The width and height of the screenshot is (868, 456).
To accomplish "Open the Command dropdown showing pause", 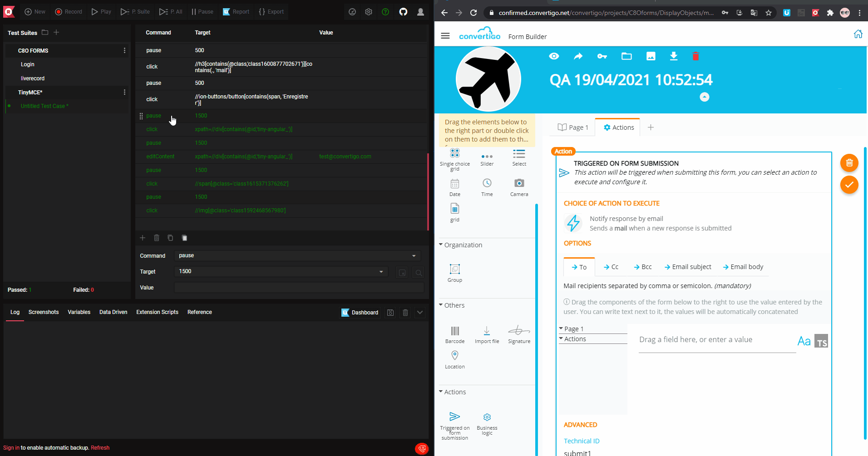I will pos(297,256).
